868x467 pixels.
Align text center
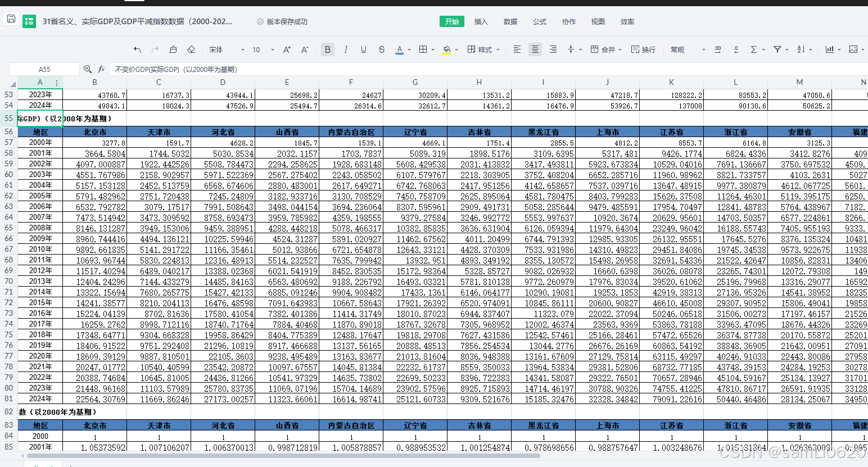click(x=535, y=49)
